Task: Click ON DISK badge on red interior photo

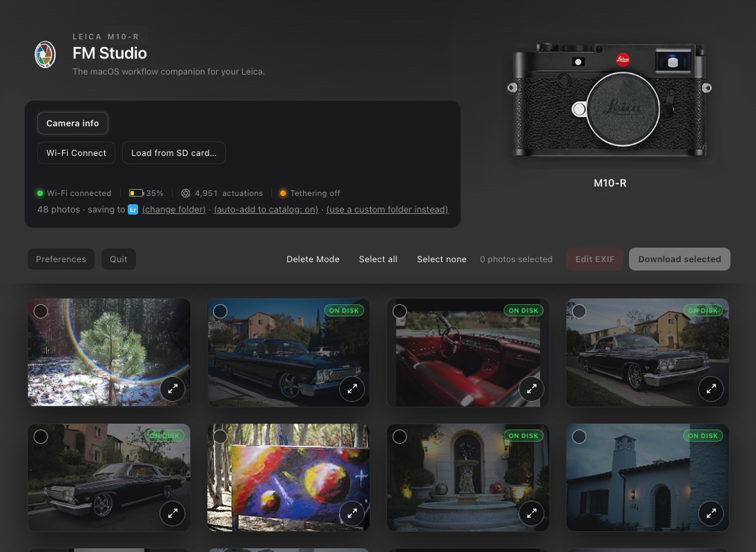Action: (523, 310)
